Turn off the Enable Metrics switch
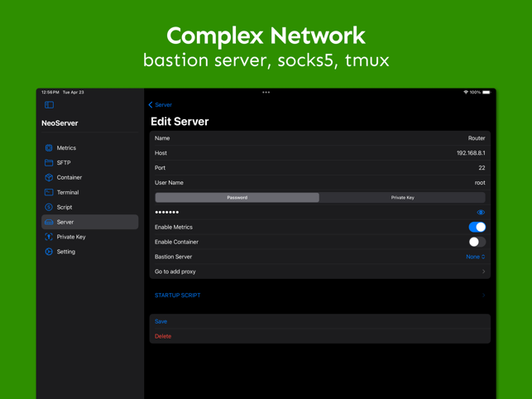532x399 pixels. [477, 227]
